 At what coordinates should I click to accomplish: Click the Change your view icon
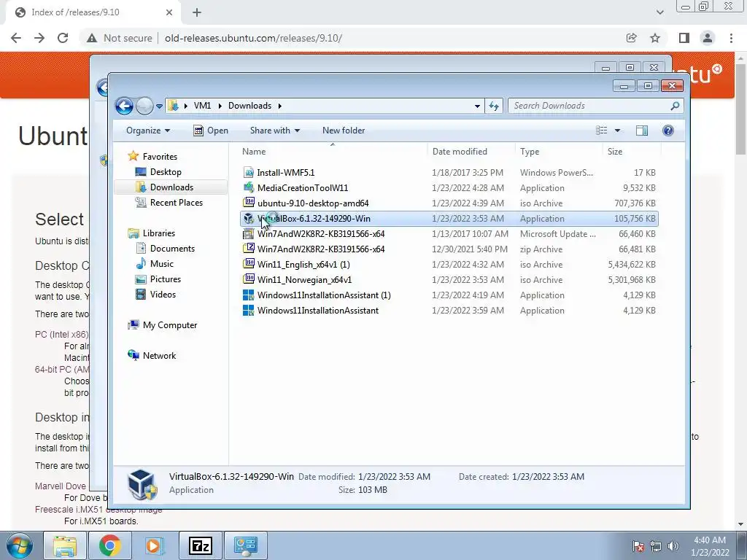602,131
